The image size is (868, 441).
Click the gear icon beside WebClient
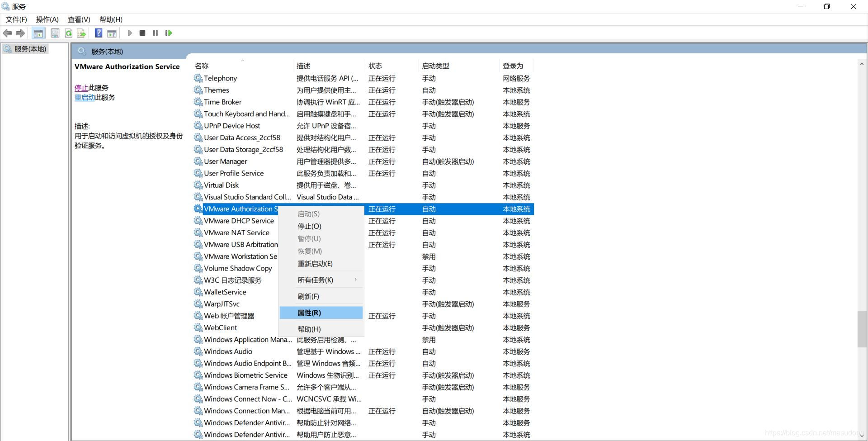[x=198, y=327]
